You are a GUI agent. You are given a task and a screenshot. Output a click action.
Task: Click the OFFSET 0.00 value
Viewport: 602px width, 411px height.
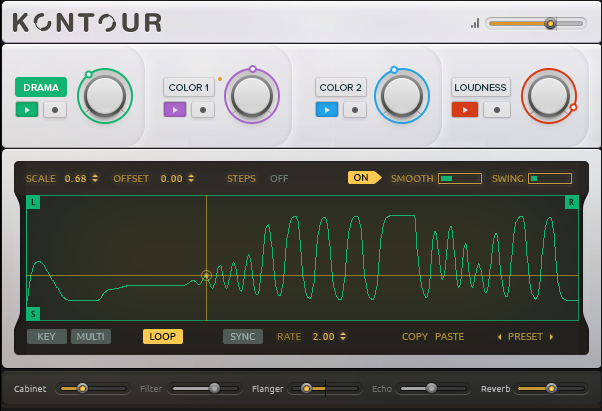pyautogui.click(x=171, y=179)
